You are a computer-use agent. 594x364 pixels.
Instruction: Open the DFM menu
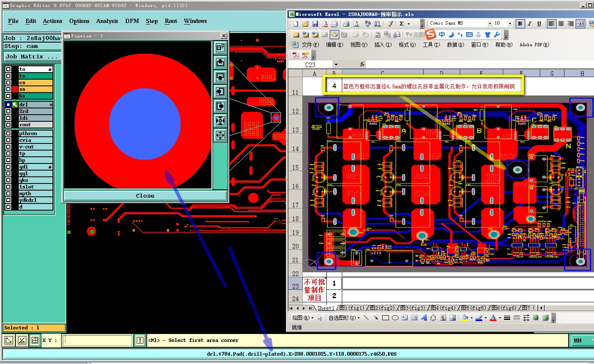click(x=132, y=21)
